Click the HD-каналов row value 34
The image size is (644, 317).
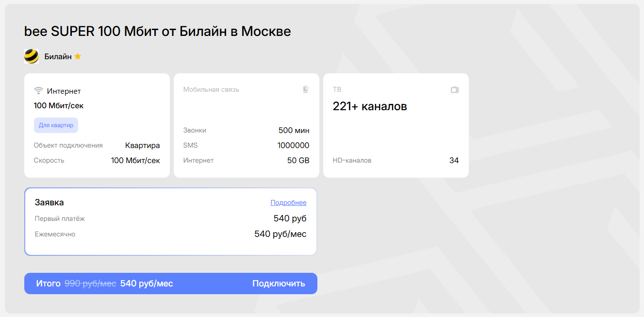[454, 160]
